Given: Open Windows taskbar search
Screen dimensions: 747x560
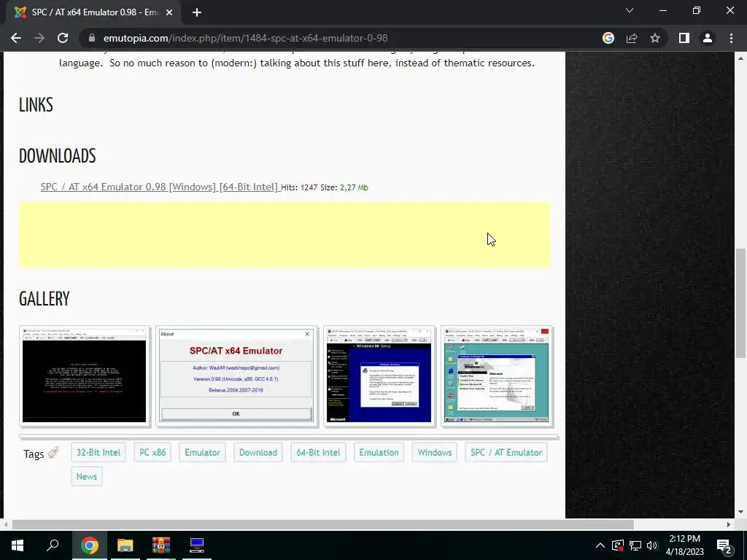Looking at the screenshot, I should coord(53,545).
